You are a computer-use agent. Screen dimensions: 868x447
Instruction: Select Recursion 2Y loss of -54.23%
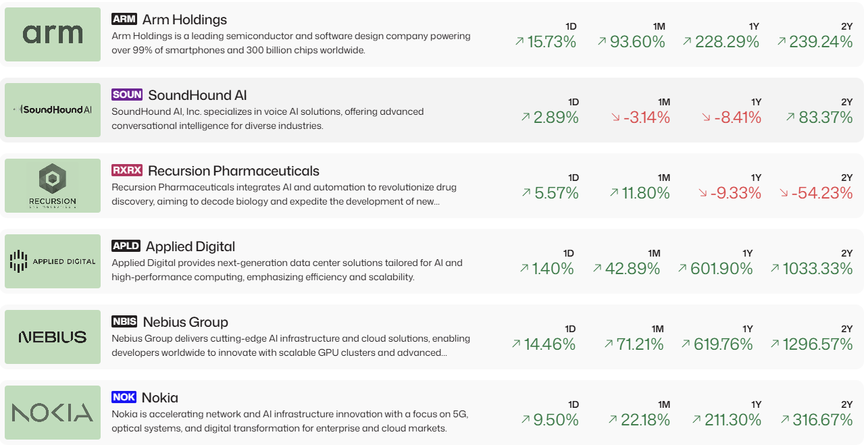[816, 193]
